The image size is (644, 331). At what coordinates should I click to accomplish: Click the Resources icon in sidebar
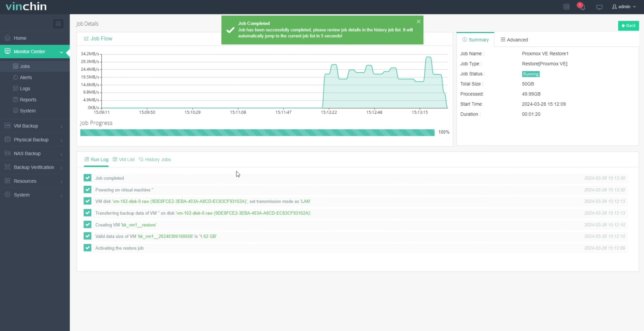pos(7,181)
